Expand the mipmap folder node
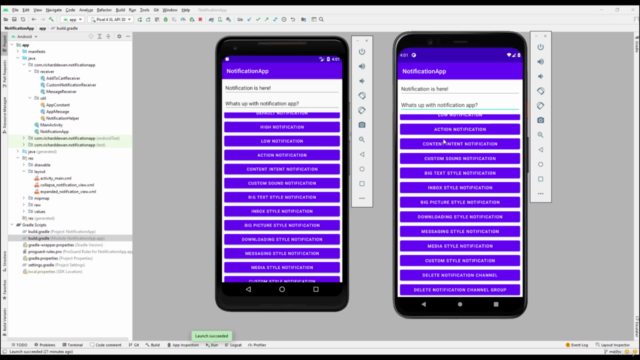The width and height of the screenshot is (640, 360). pyautogui.click(x=24, y=198)
